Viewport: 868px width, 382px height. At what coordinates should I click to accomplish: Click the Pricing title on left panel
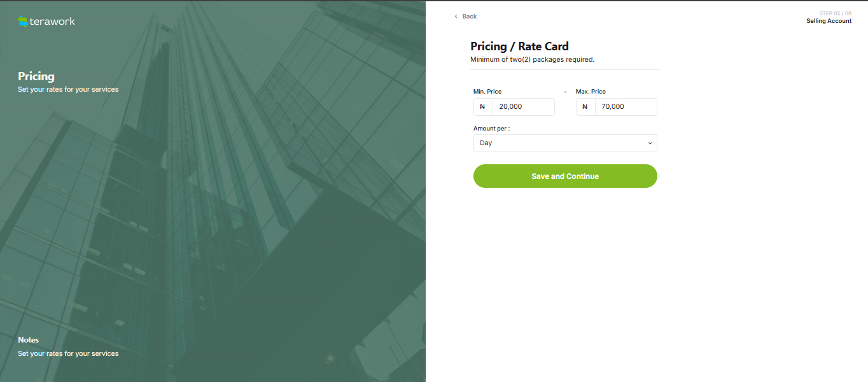click(36, 76)
